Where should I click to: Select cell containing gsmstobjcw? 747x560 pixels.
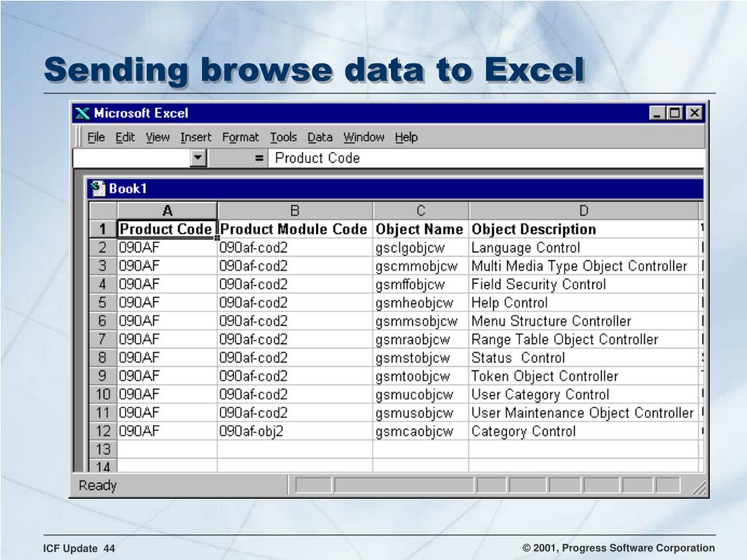tap(421, 357)
